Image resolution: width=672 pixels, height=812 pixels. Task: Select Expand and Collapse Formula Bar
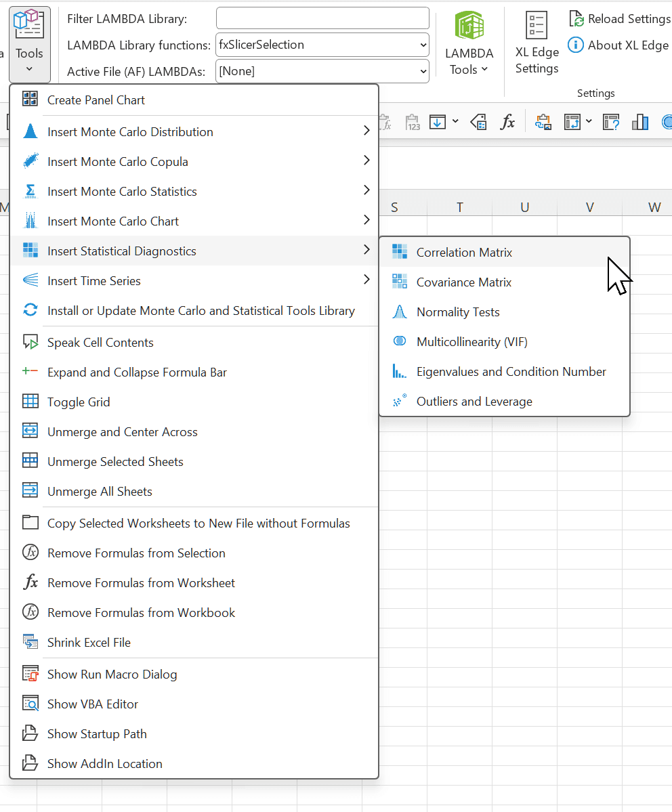coord(194,372)
